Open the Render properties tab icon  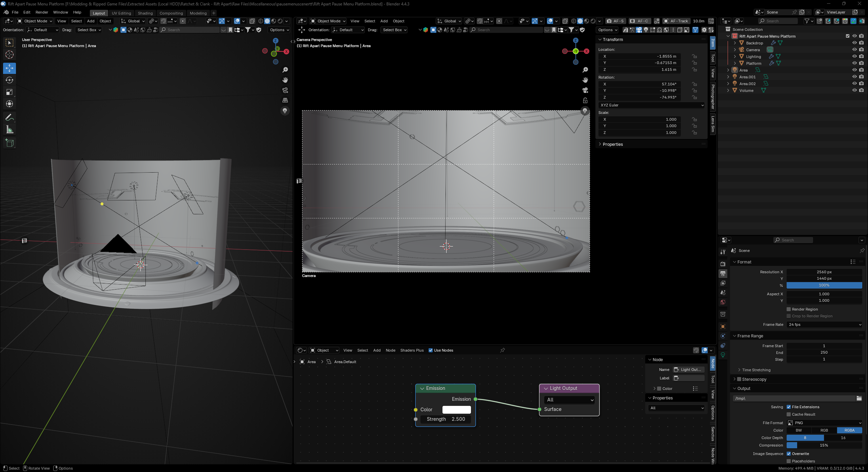[x=723, y=264]
